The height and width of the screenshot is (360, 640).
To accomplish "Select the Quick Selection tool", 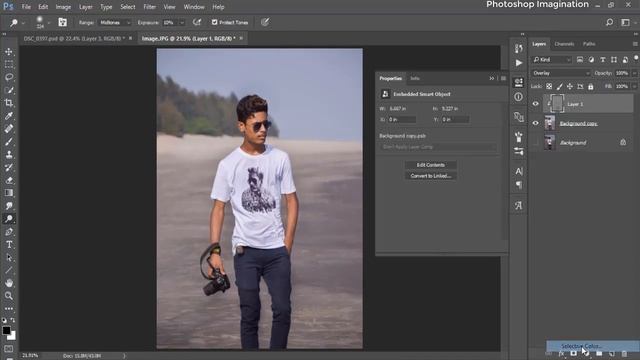I will tap(9, 90).
